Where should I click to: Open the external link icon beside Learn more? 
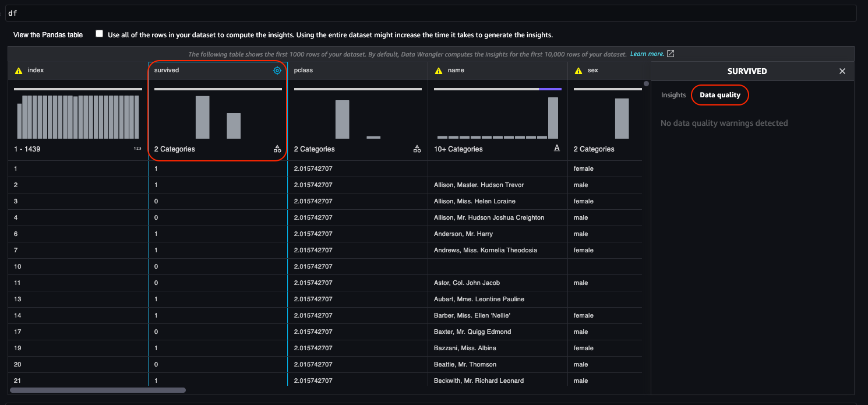(671, 54)
